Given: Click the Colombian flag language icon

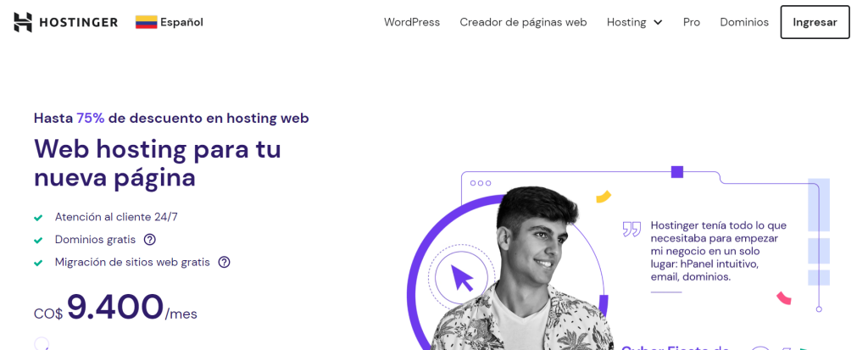Looking at the screenshot, I should [x=146, y=22].
